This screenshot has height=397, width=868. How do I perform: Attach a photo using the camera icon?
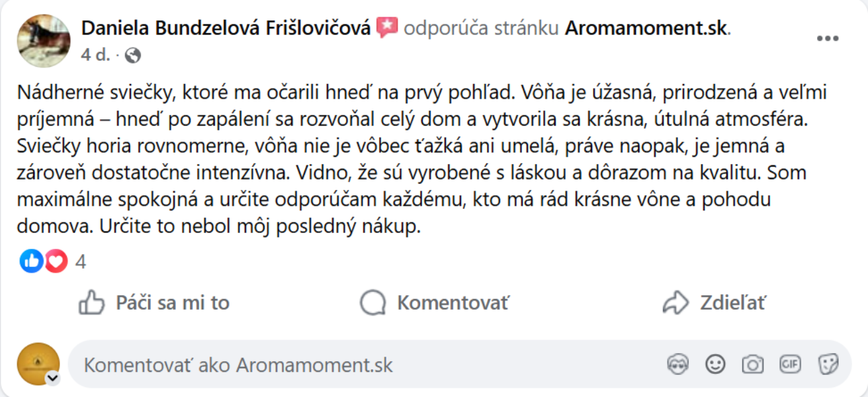[x=752, y=364]
